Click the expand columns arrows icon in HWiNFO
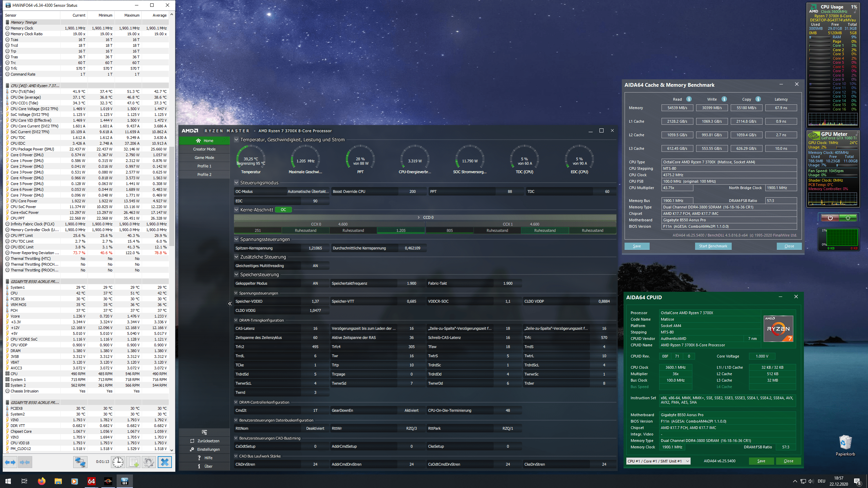This screenshot has height=488, width=868. tap(10, 462)
